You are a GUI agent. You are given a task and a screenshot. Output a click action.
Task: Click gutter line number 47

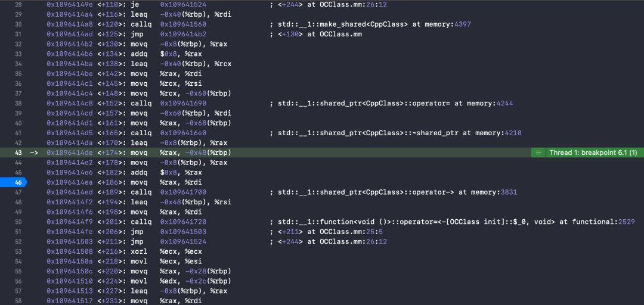click(x=18, y=192)
